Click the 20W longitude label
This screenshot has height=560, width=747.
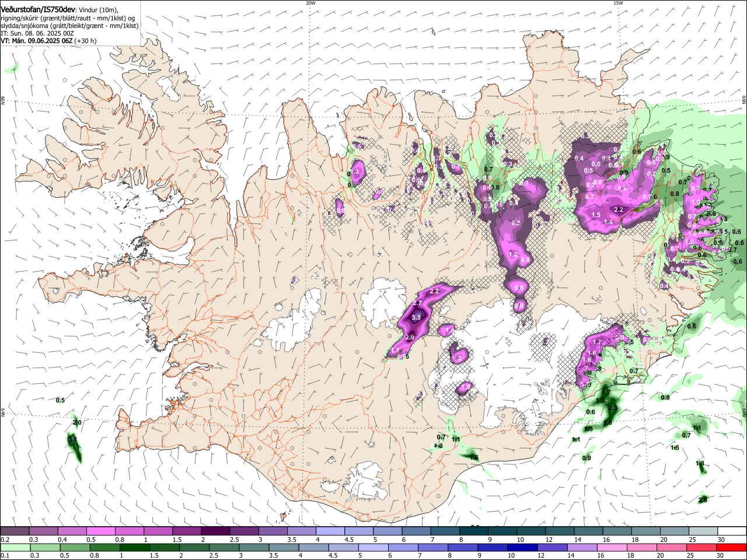pyautogui.click(x=310, y=3)
